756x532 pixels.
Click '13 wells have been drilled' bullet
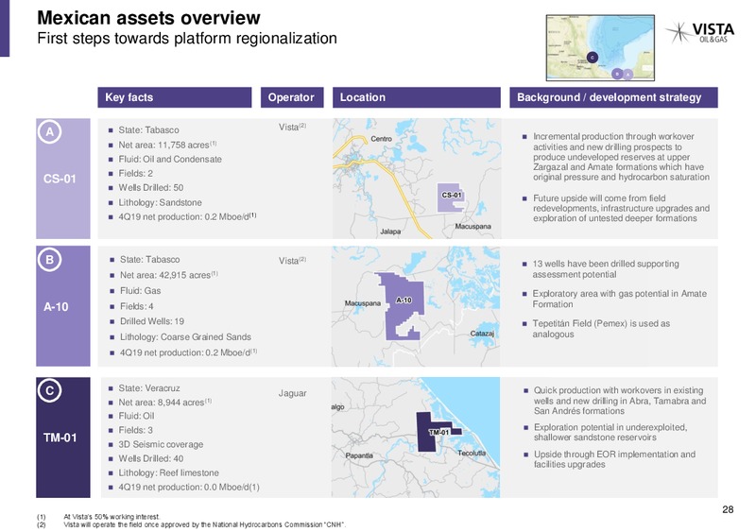606,269
